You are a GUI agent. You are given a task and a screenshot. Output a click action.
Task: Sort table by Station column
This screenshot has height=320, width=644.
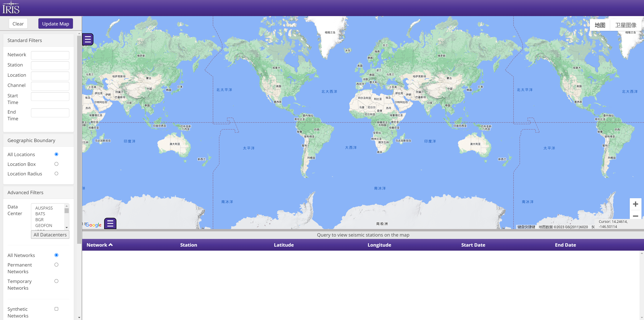(189, 245)
